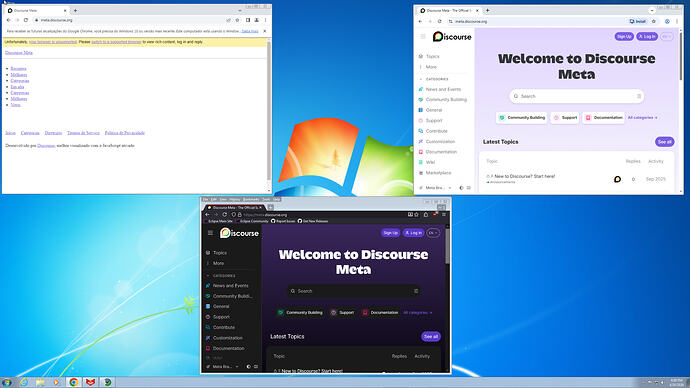The width and height of the screenshot is (690, 388).
Task: Click Sign Up in the light-theme Discourse window
Action: point(624,37)
